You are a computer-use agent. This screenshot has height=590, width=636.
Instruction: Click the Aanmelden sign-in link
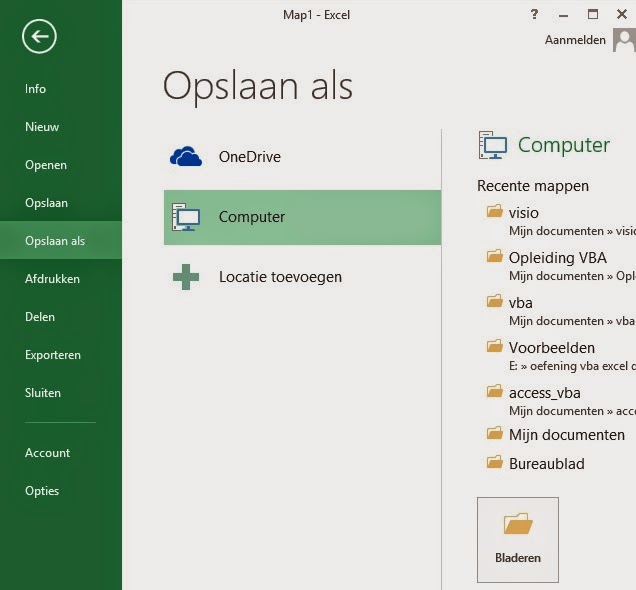575,40
